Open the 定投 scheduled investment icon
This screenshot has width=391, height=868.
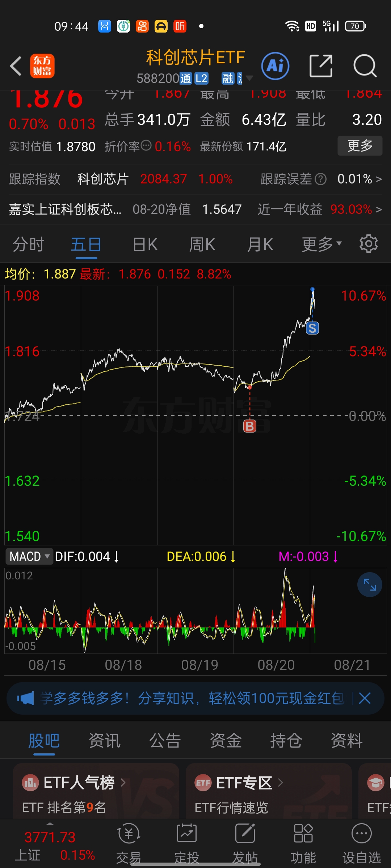187,834
